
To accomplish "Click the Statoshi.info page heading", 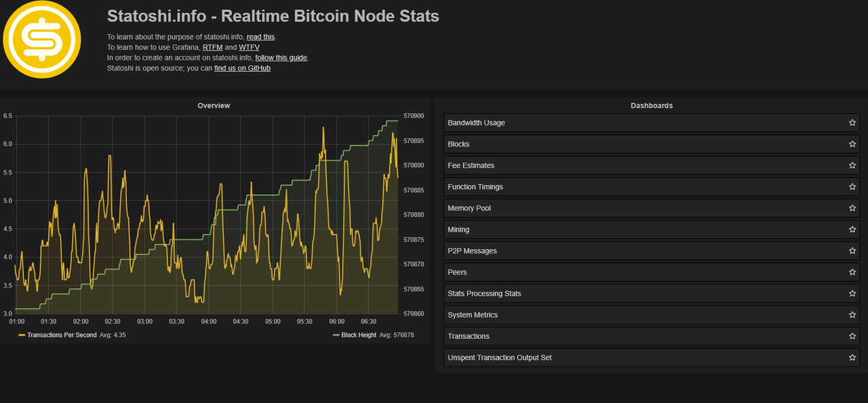I will [x=273, y=16].
